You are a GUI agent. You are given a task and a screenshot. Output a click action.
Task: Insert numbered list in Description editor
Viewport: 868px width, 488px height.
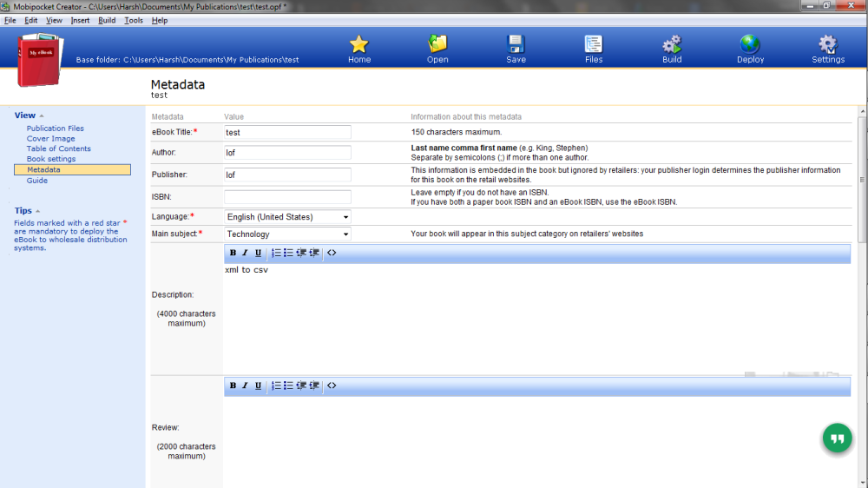point(276,253)
